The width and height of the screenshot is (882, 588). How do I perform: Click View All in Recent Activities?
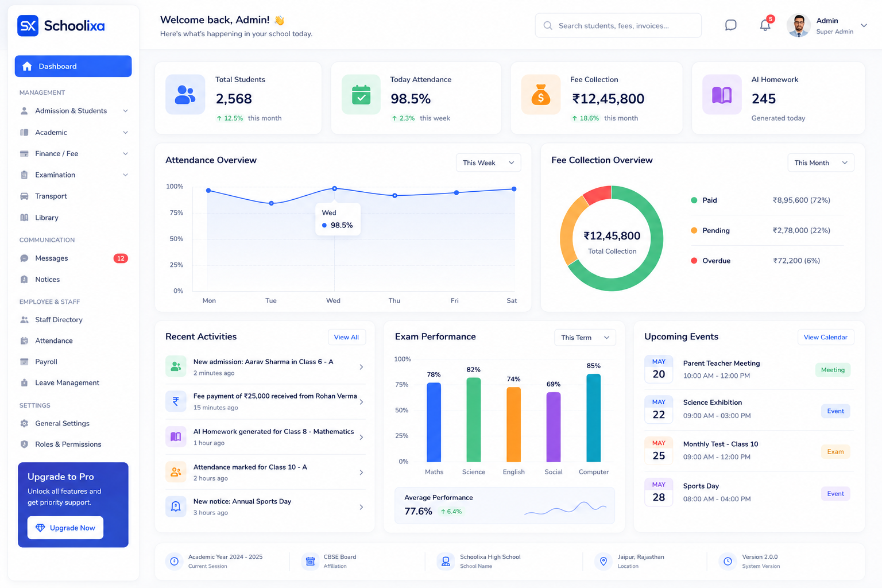(x=346, y=337)
